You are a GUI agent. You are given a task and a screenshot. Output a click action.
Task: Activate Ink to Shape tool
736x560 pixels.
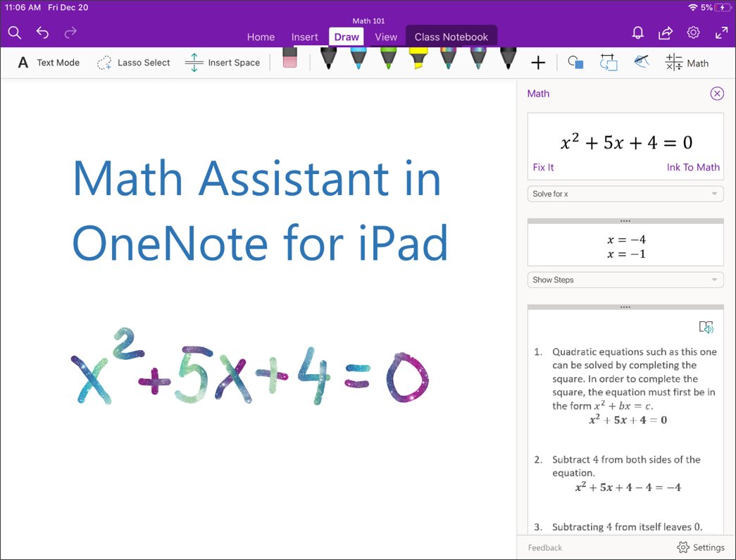(609, 63)
